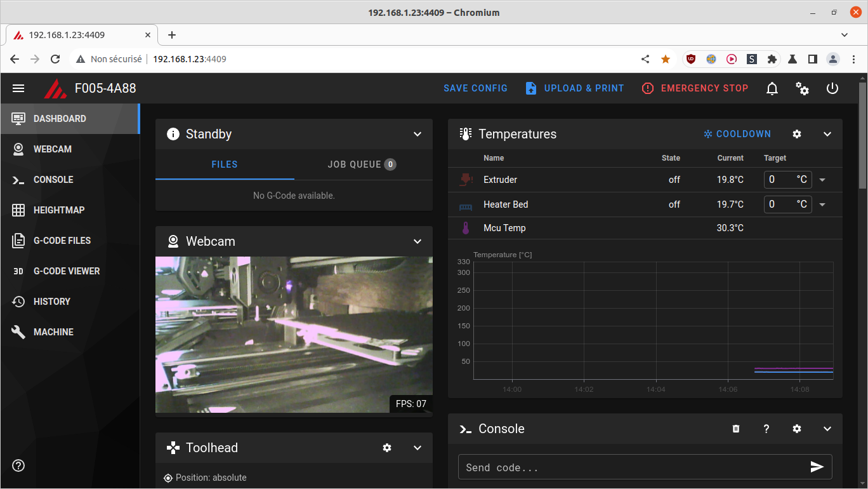This screenshot has height=489, width=868.
Task: Toggle the browser side panel
Action: tap(813, 59)
